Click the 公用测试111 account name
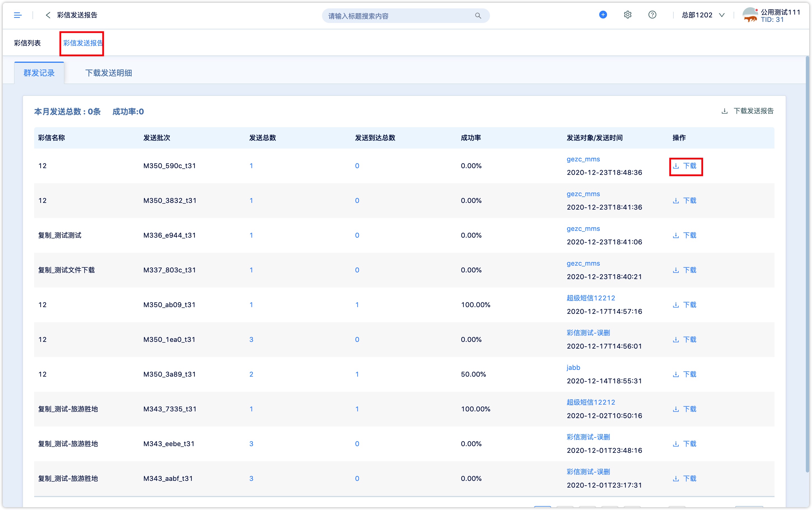The width and height of the screenshot is (812, 510). point(780,12)
